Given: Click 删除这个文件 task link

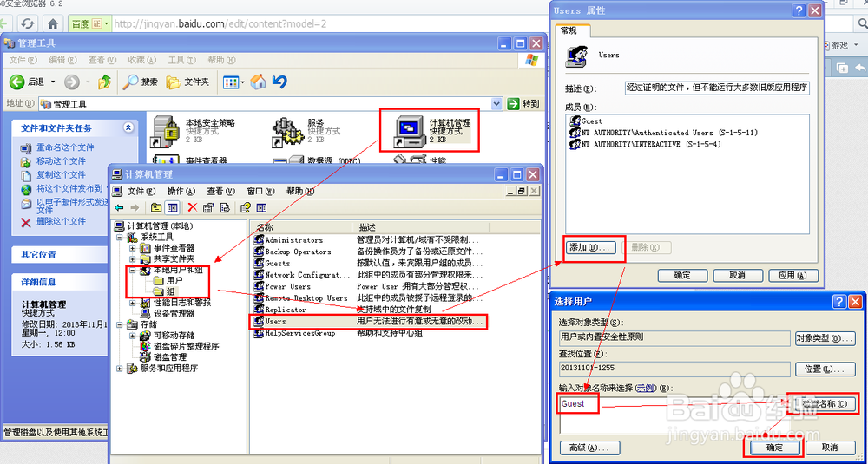Looking at the screenshot, I should click(61, 220).
